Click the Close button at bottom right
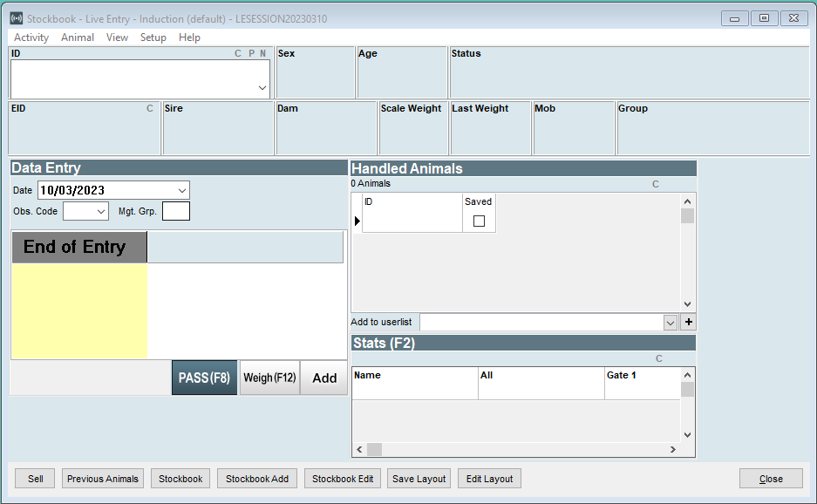817x504 pixels. 771,479
